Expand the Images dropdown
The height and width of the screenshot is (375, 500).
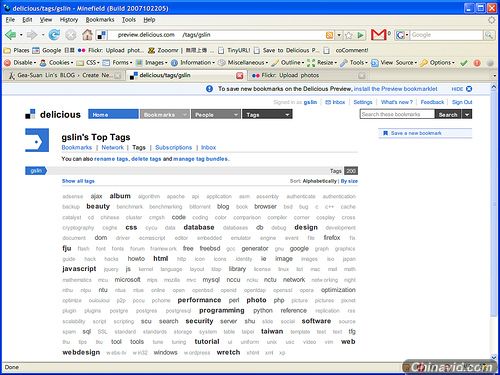(x=151, y=63)
